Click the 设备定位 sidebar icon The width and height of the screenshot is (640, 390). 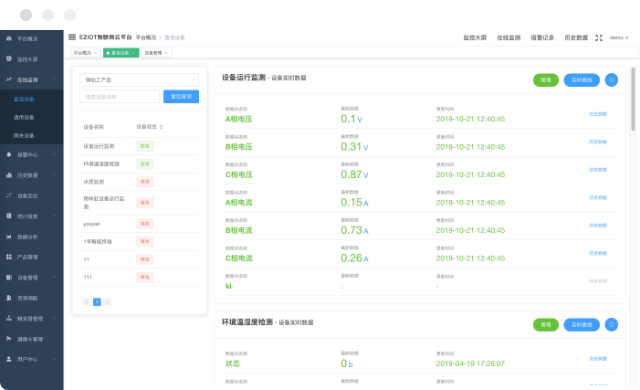coord(9,195)
